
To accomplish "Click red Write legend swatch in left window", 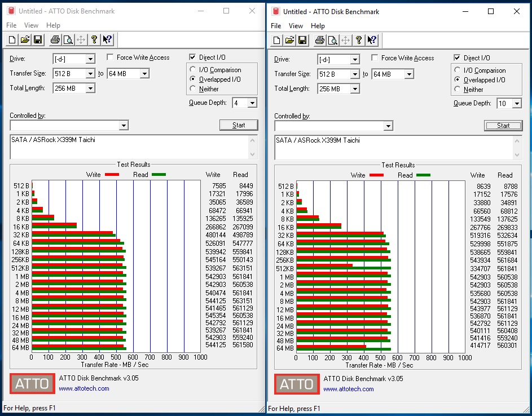I will coord(112,175).
